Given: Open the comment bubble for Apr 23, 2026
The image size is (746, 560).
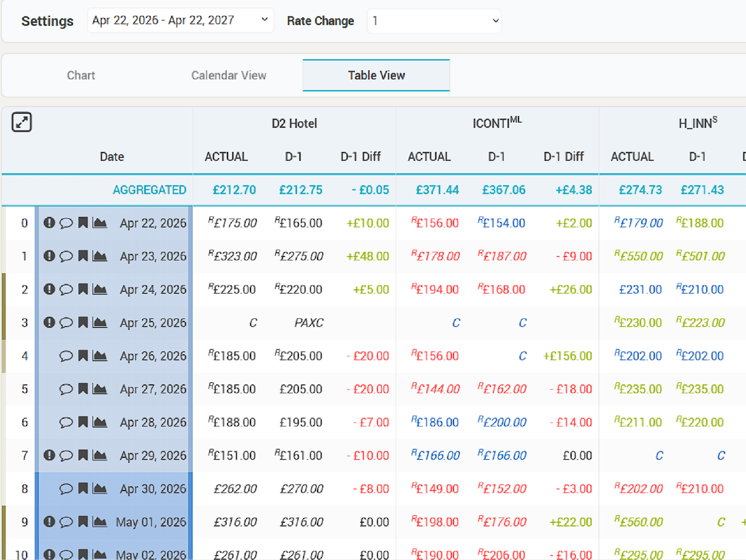Looking at the screenshot, I should tap(66, 256).
